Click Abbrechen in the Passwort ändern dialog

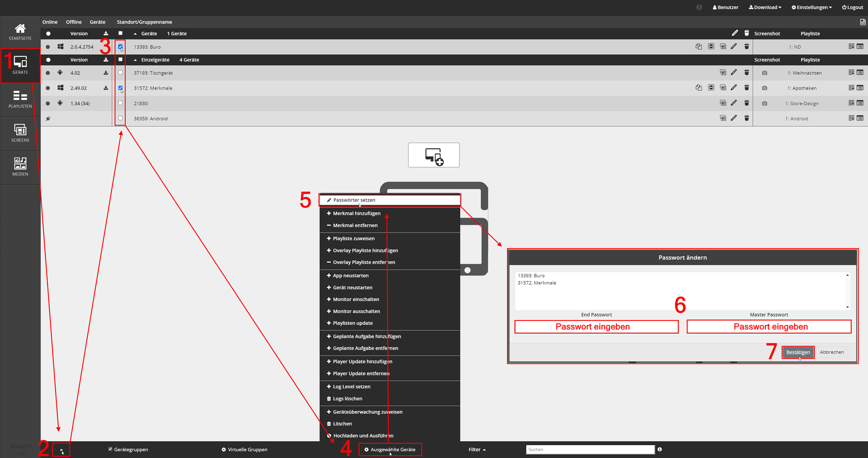click(x=832, y=352)
